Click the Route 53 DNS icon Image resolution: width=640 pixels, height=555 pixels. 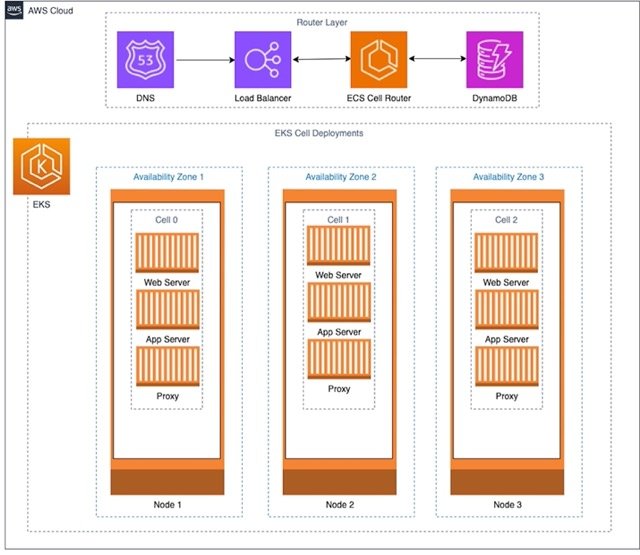pyautogui.click(x=145, y=60)
